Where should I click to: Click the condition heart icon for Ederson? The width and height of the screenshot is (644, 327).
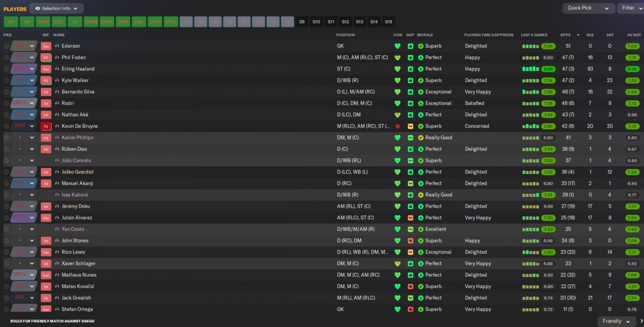[397, 46]
